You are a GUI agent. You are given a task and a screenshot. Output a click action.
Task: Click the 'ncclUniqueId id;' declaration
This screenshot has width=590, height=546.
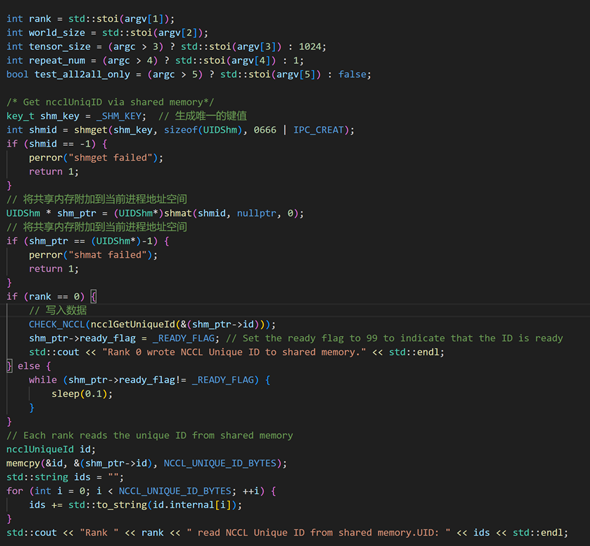51,449
